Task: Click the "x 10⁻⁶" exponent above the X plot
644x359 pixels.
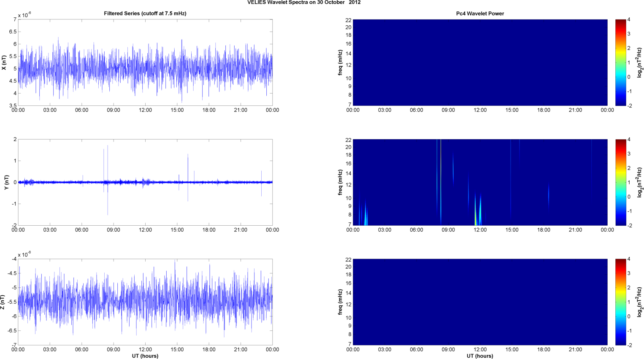Action: (x=24, y=15)
